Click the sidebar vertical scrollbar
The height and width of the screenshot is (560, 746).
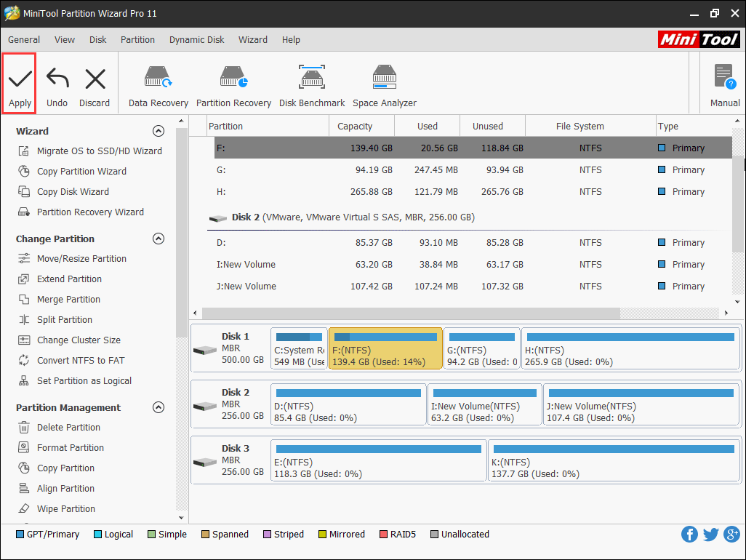click(x=181, y=233)
